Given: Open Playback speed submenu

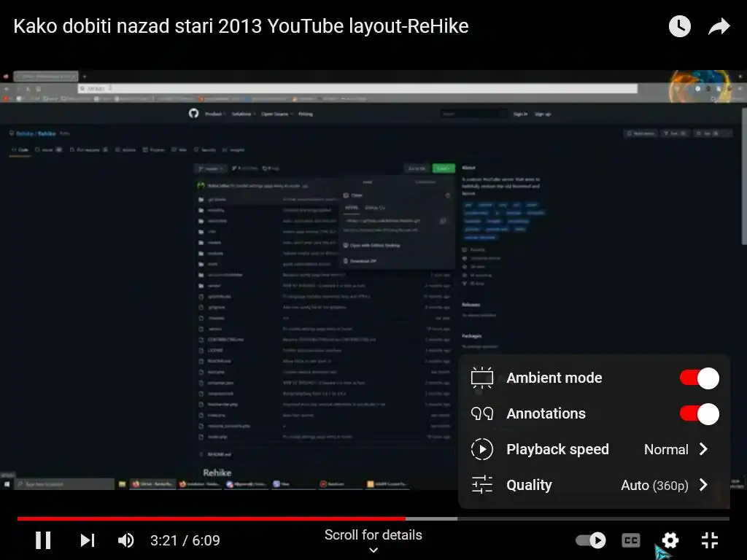Looking at the screenshot, I should 594,449.
